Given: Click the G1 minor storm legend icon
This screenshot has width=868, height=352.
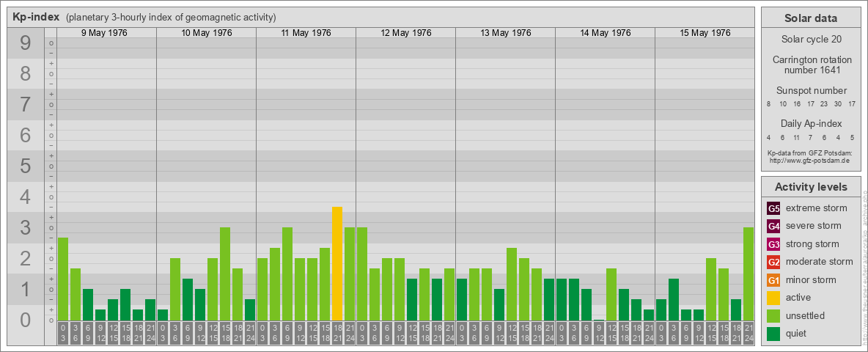Looking at the screenshot, I should click(773, 280).
